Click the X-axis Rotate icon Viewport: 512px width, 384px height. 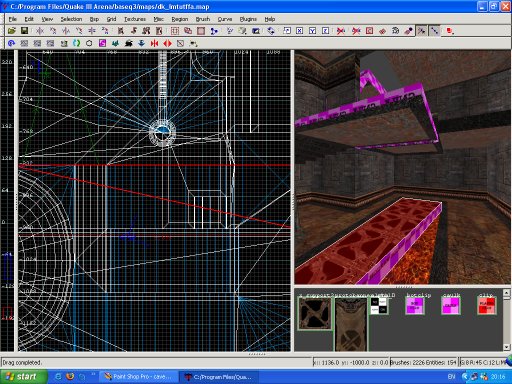pyautogui.click(x=53, y=31)
